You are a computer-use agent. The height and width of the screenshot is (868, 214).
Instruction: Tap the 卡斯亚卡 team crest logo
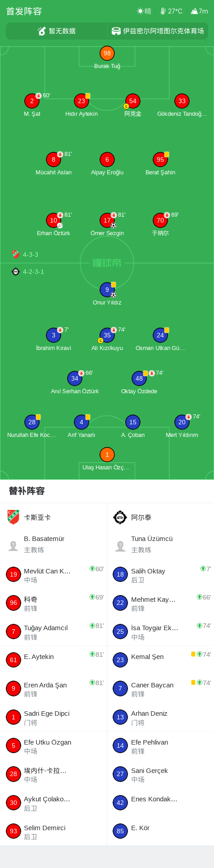14,517
